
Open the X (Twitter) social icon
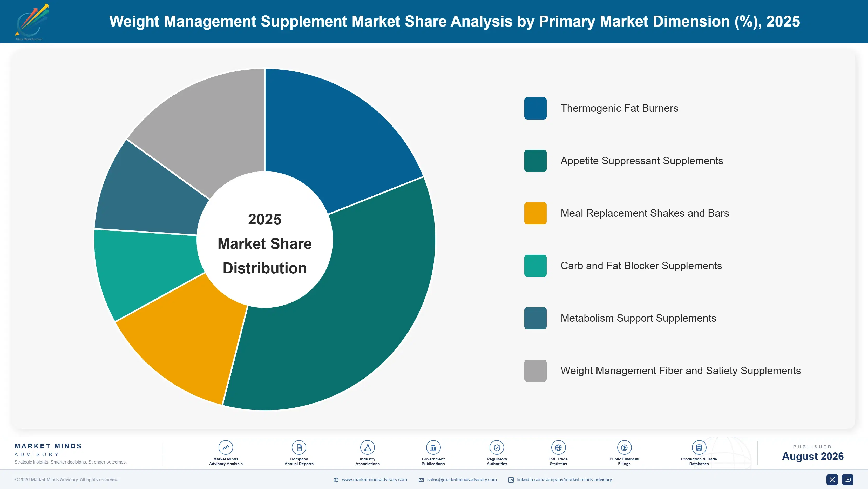point(832,480)
